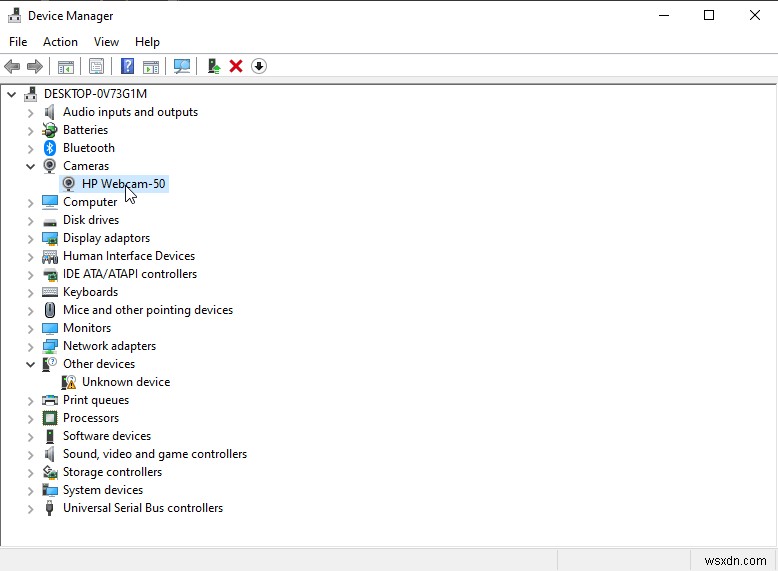Expand the Network adapters category
778x571 pixels.
pyautogui.click(x=30, y=346)
